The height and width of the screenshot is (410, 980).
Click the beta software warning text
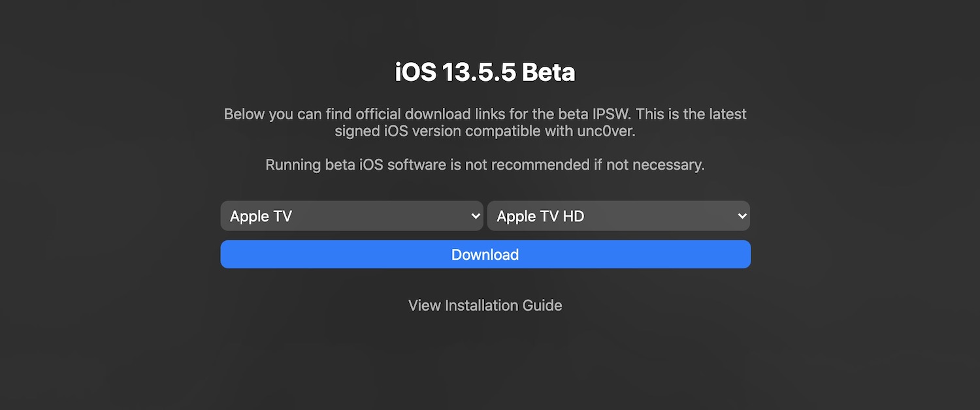coord(485,165)
